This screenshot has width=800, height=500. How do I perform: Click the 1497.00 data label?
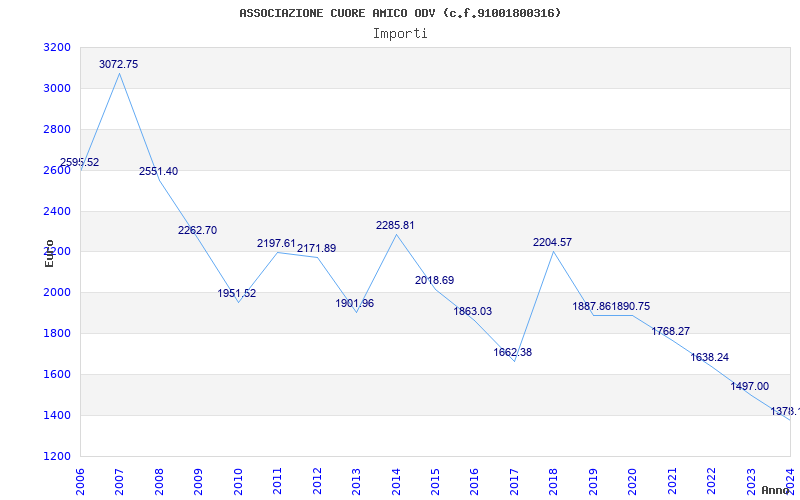tap(749, 386)
